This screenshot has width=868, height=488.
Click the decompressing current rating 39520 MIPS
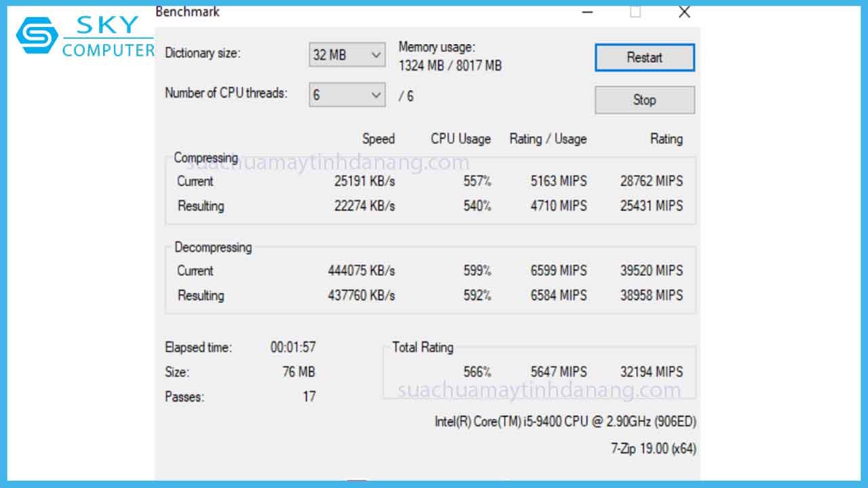coord(651,270)
